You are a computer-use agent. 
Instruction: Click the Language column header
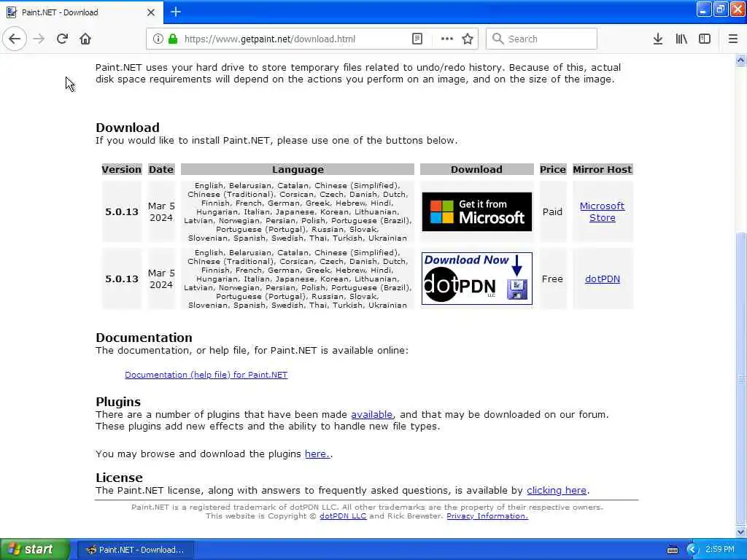click(x=298, y=169)
